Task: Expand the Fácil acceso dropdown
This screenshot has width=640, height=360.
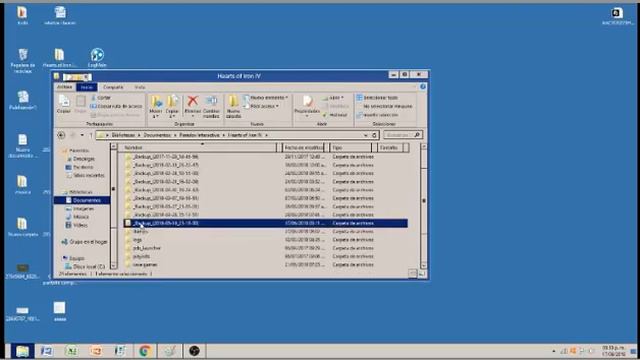Action: [x=261, y=106]
